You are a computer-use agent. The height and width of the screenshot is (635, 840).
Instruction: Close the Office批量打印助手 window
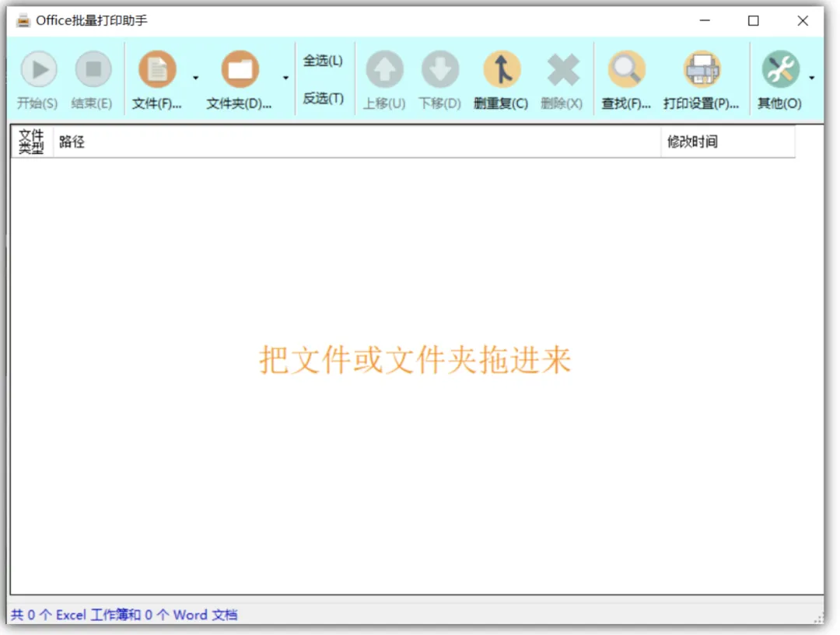pyautogui.click(x=803, y=20)
